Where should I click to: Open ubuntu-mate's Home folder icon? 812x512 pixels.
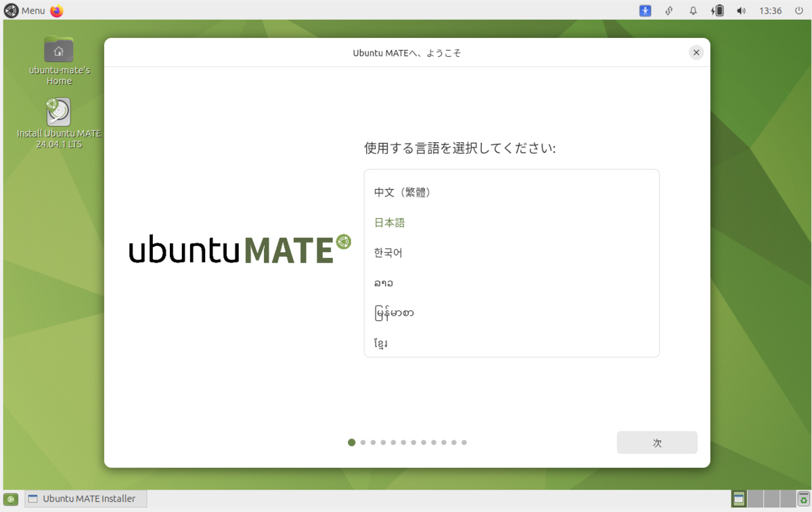click(x=59, y=61)
